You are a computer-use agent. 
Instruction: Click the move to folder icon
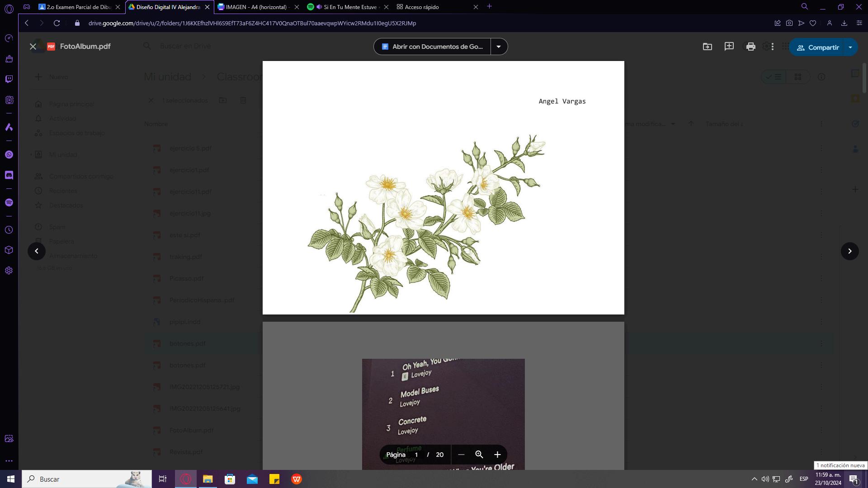(x=707, y=47)
